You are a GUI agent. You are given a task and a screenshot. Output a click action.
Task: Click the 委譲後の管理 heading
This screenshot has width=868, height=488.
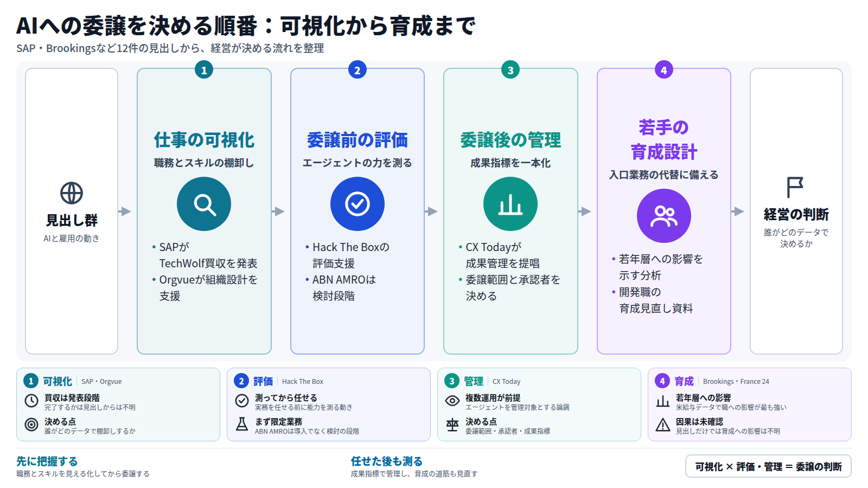click(x=510, y=140)
